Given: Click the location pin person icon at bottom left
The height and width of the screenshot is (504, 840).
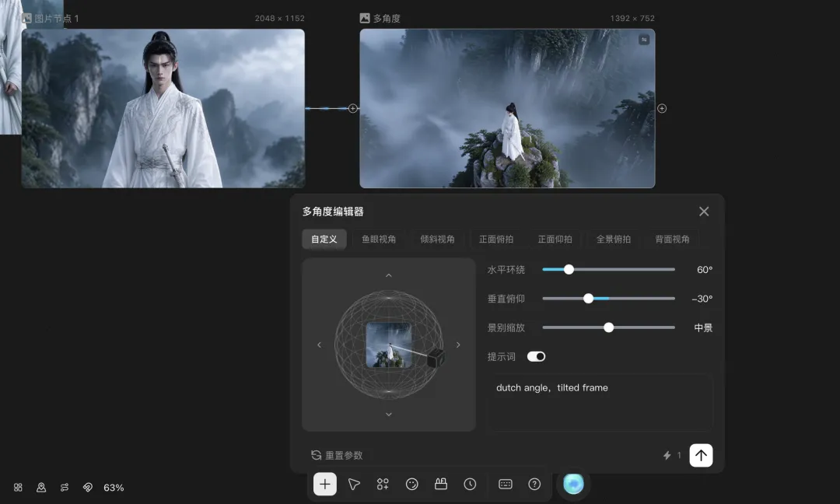Looking at the screenshot, I should pos(41,488).
